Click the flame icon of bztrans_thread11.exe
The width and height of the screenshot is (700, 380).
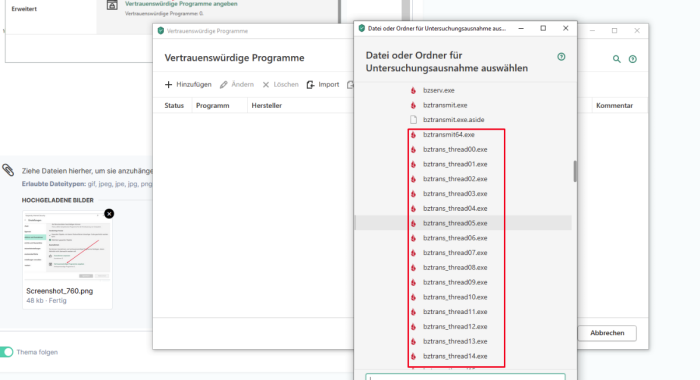coord(413,311)
